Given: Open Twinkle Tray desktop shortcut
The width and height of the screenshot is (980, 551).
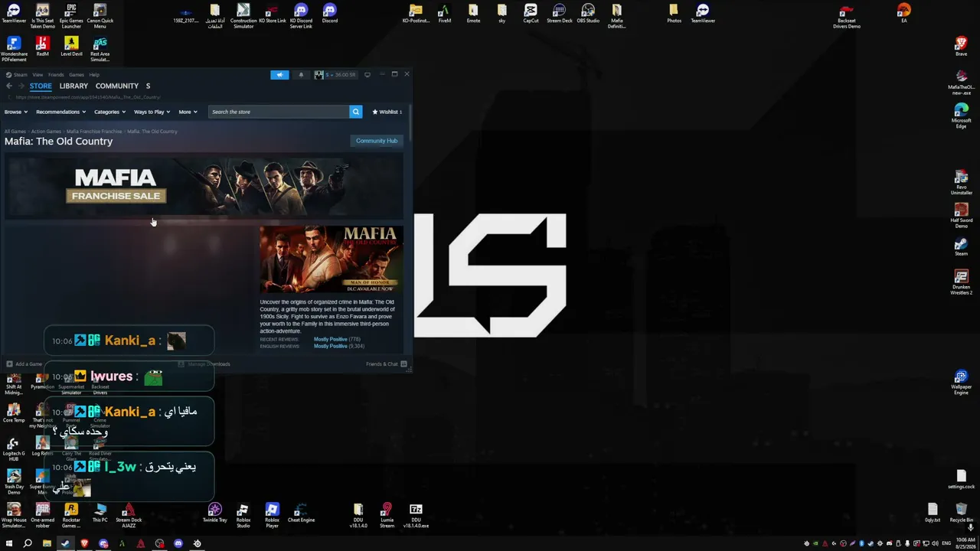Looking at the screenshot, I should click(215, 513).
